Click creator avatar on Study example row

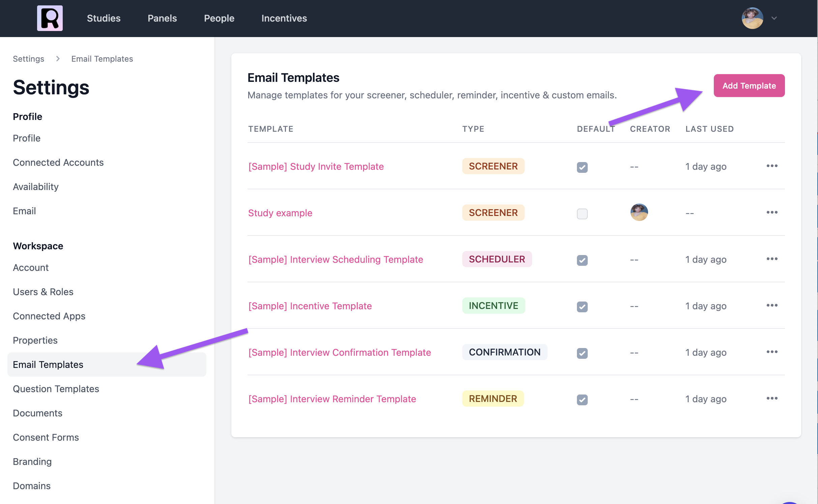[639, 213]
